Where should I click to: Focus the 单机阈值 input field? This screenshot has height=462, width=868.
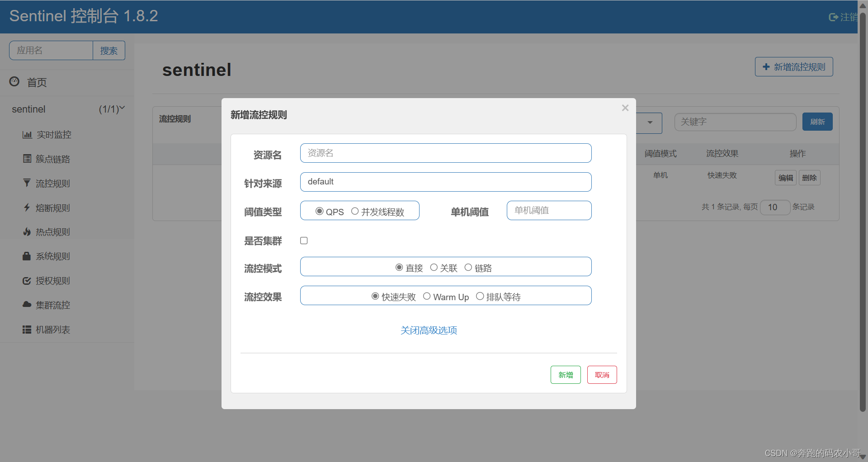click(549, 211)
